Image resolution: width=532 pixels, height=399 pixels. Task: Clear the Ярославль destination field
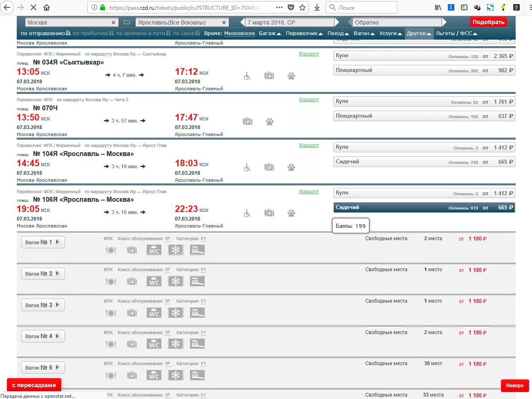coord(224,22)
